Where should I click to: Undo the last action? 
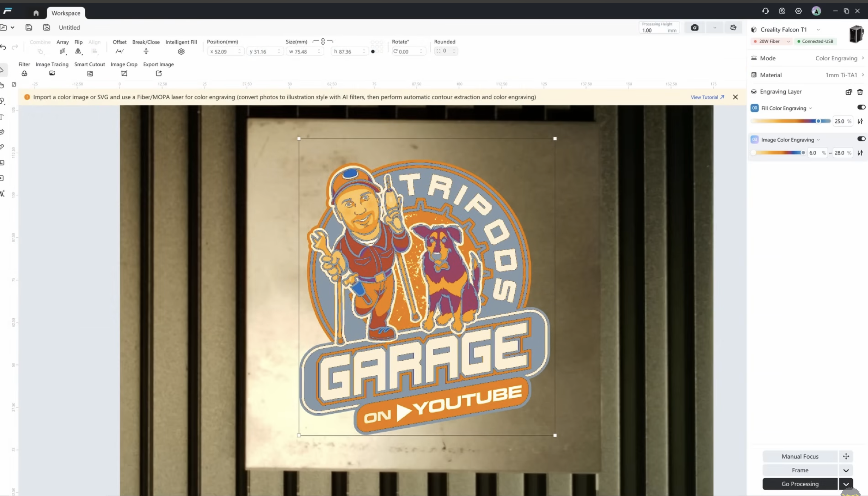coord(3,47)
